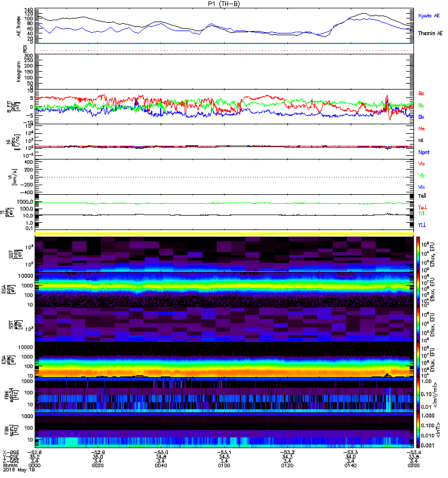Click the <|nT|> colorbar label
The image size is (448, 478).
click(438, 430)
